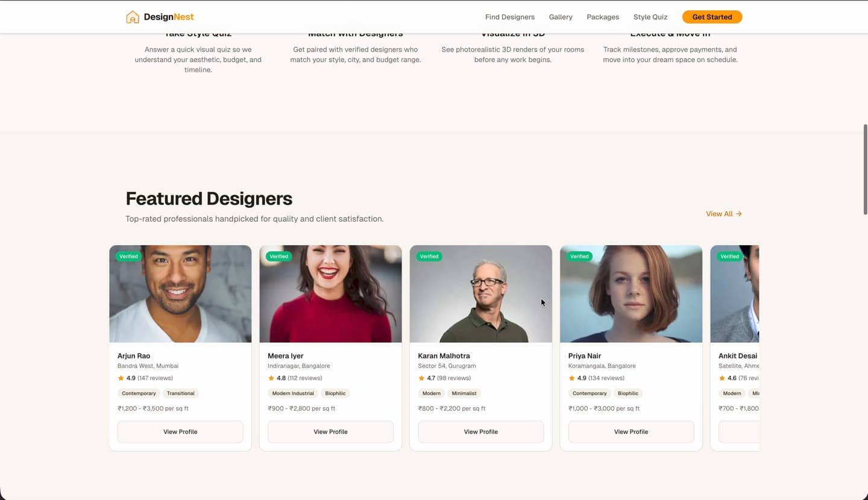Viewport: 868px width, 500px height.
Task: Click the price ₹800 - ₹2,200 per sq ft
Action: [451, 408]
